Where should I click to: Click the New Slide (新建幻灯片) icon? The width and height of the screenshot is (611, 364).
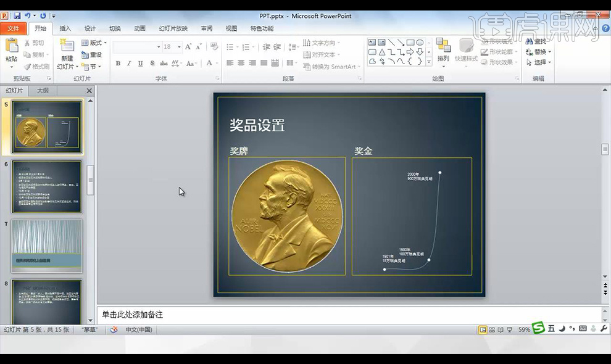(x=67, y=45)
